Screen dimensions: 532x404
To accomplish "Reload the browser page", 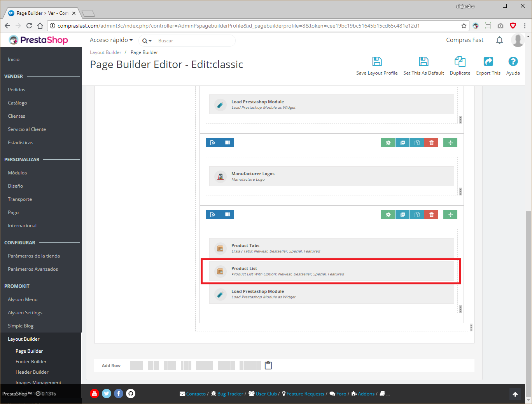I will pyautogui.click(x=29, y=26).
